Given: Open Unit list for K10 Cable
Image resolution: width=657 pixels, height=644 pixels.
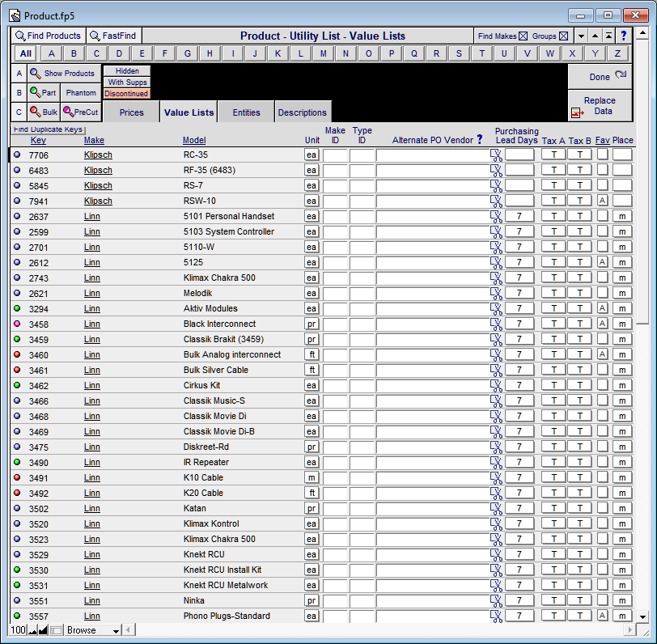Looking at the screenshot, I should pos(312,477).
